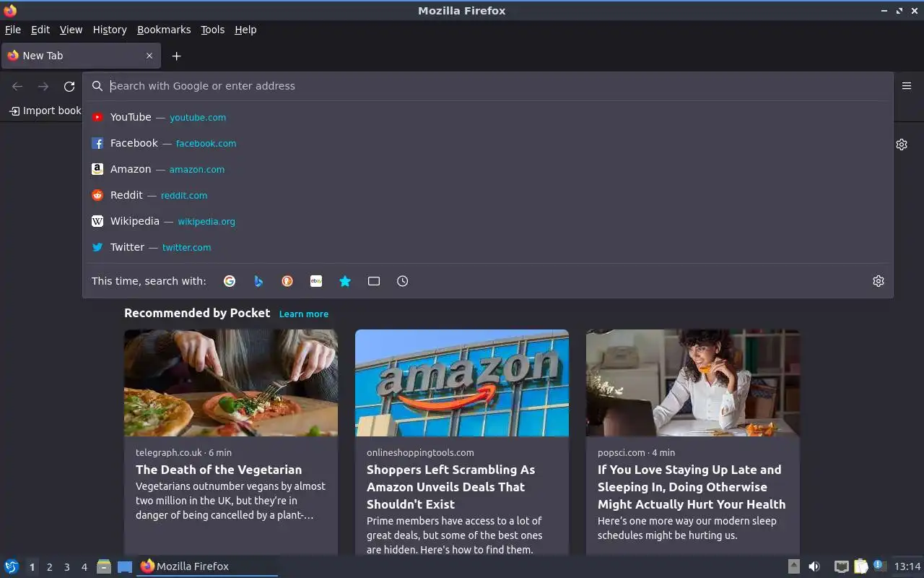Click the 13:14 clock in the taskbar

pyautogui.click(x=907, y=566)
